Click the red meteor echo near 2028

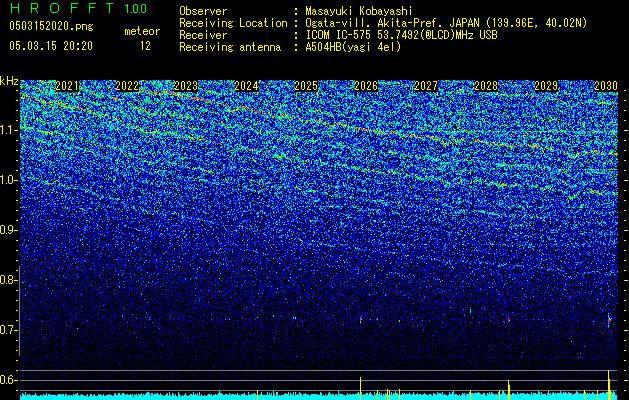[x=509, y=320]
